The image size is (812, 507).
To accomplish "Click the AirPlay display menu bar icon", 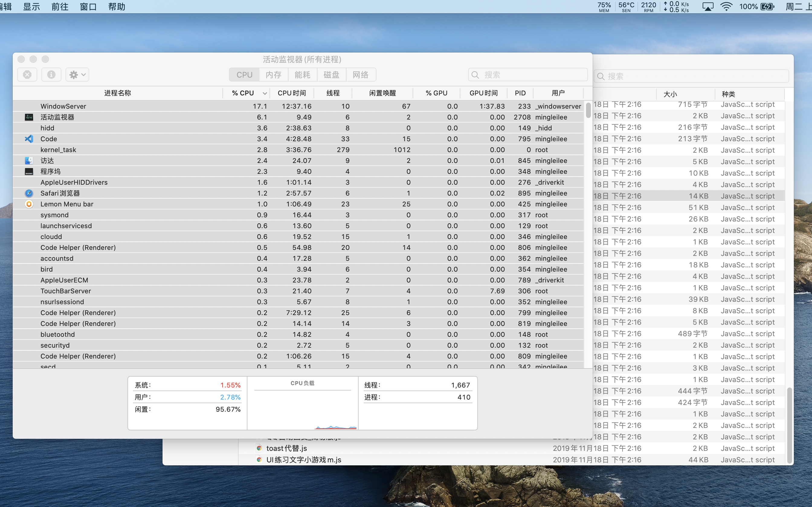I will tap(708, 7).
